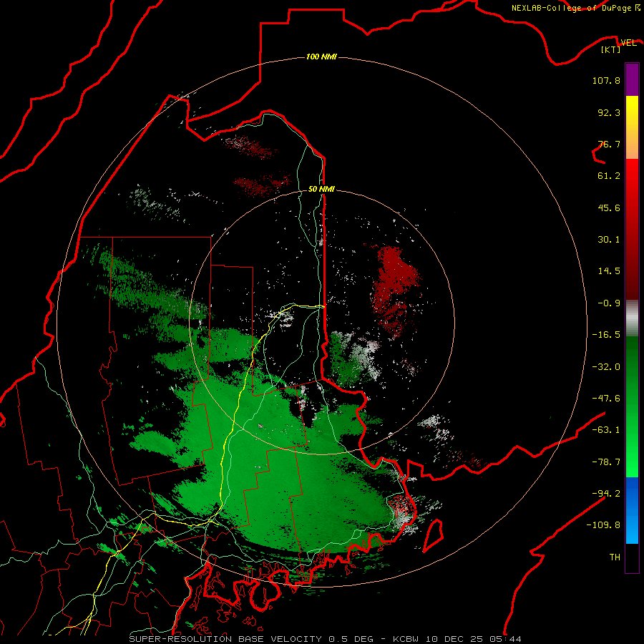Click the 107.8 value on velocity scale
The image size is (644, 644).
(606, 80)
